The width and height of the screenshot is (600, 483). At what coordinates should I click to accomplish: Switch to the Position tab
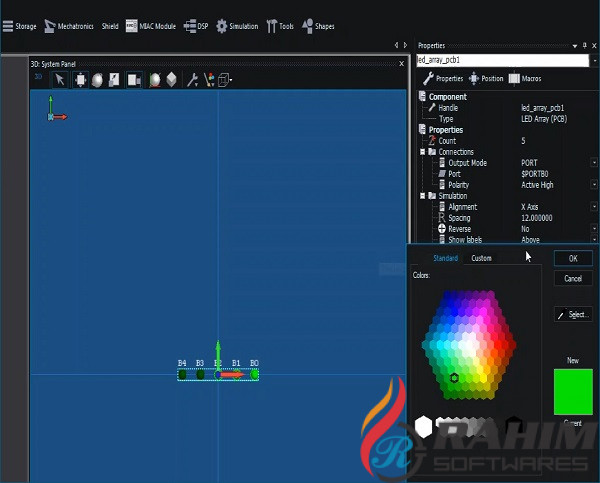pyautogui.click(x=486, y=78)
